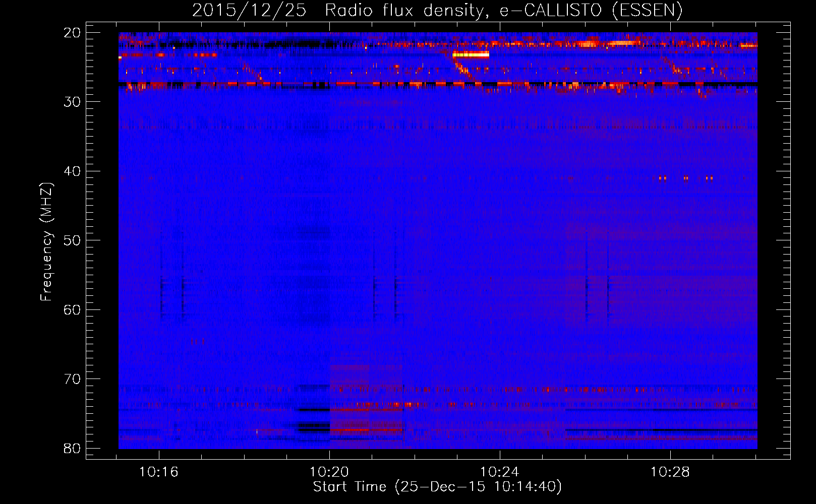Click the 30 frequency tick label

point(73,102)
